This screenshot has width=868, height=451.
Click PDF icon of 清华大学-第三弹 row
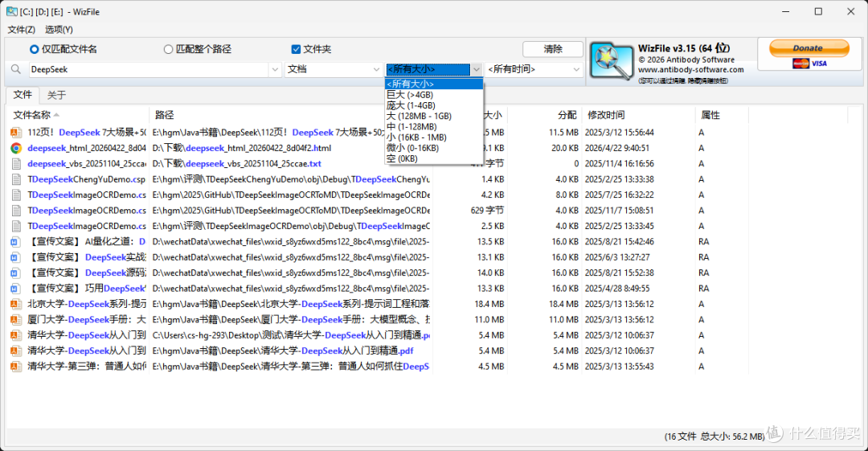tap(16, 367)
